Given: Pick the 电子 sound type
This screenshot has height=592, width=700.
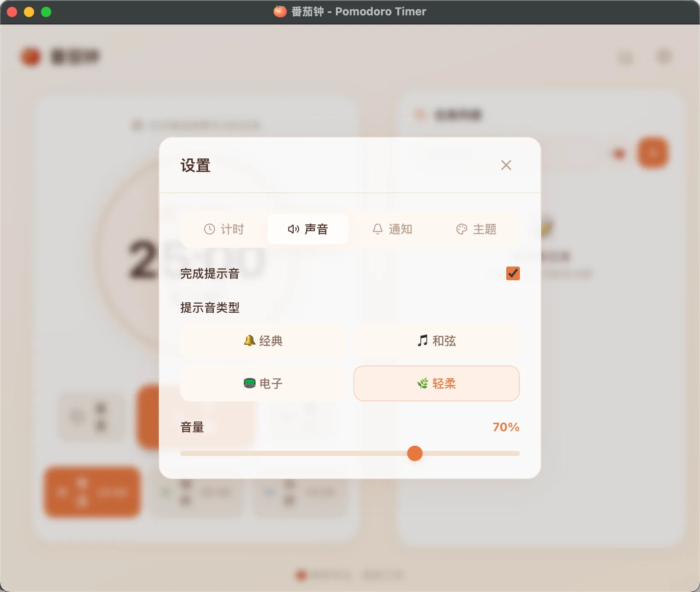Looking at the screenshot, I should (x=263, y=383).
